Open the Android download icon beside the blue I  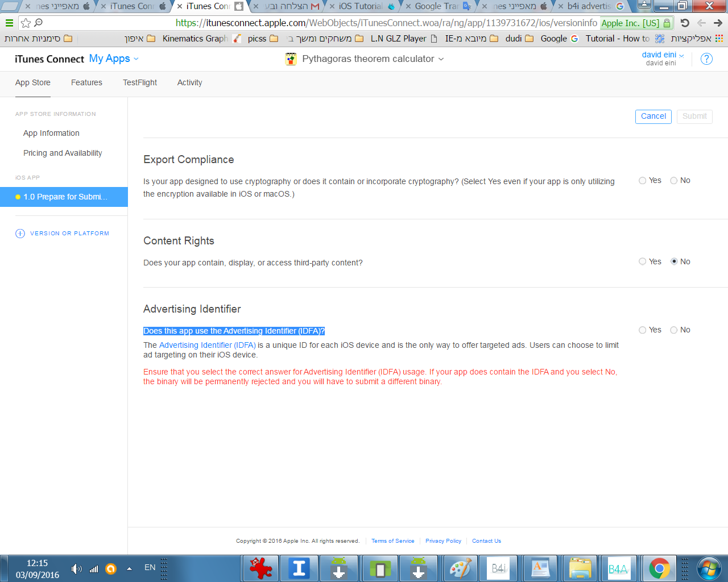pyautogui.click(x=339, y=568)
